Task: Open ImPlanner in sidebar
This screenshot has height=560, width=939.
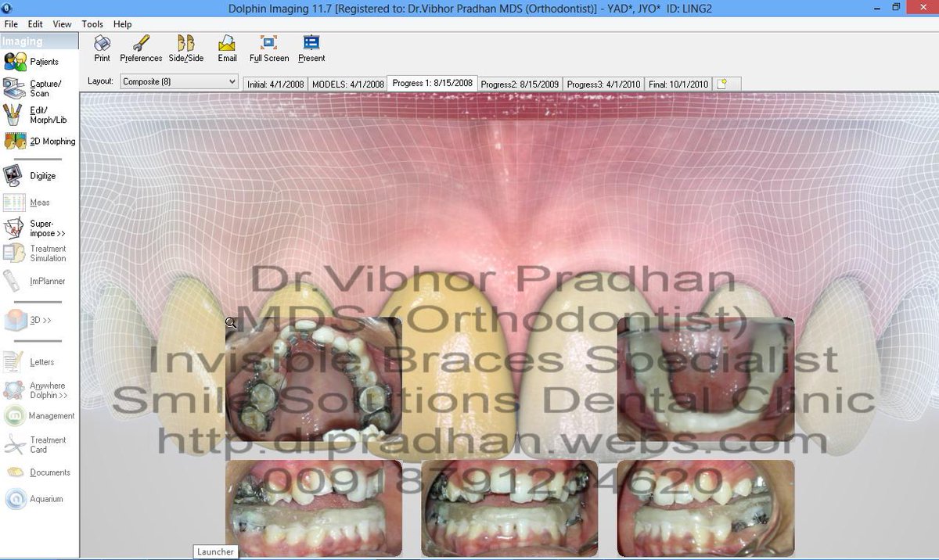Action: click(35, 282)
